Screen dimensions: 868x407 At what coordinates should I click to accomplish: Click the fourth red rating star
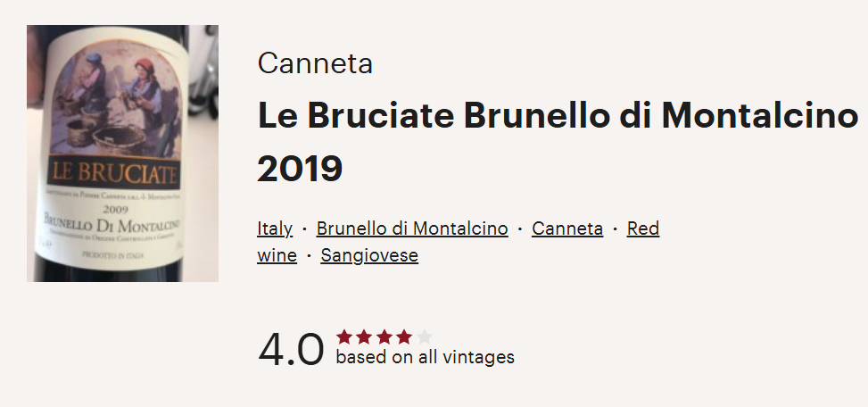404,336
